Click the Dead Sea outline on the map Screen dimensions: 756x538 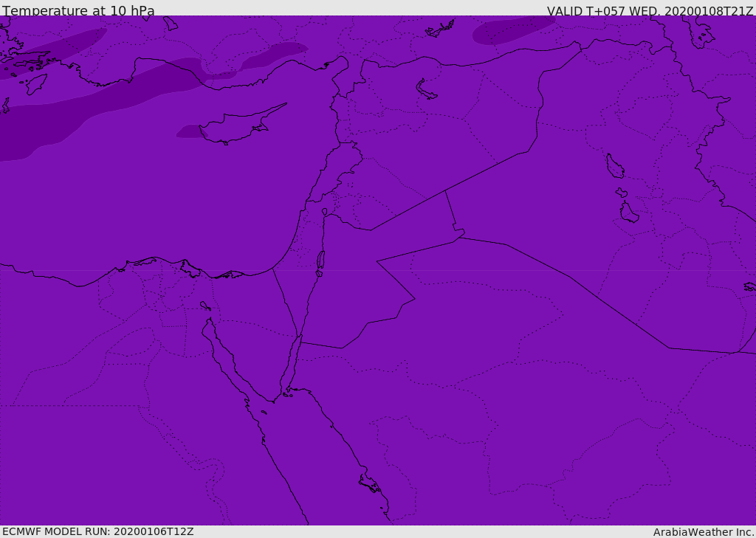(x=320, y=263)
